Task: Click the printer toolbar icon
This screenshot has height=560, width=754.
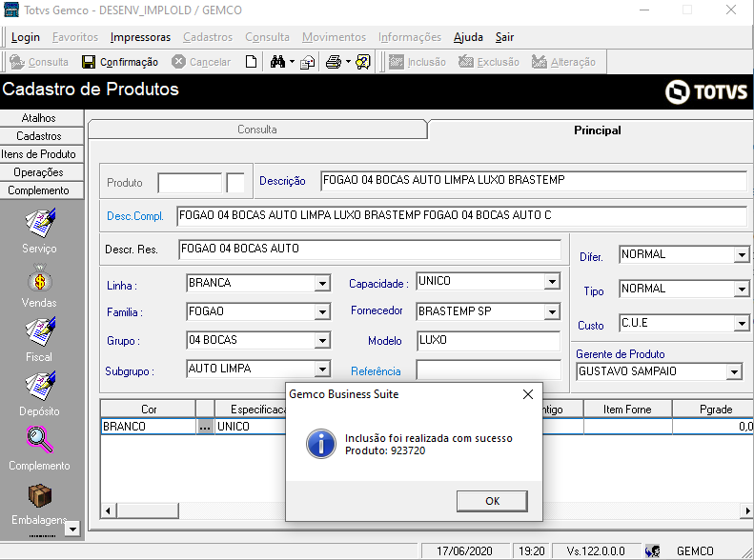Action: click(x=334, y=62)
